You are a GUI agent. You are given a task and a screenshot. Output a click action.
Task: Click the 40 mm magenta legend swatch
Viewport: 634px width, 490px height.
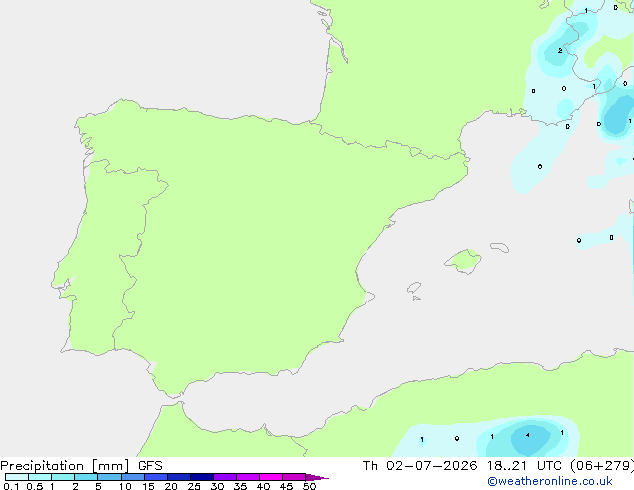click(271, 477)
